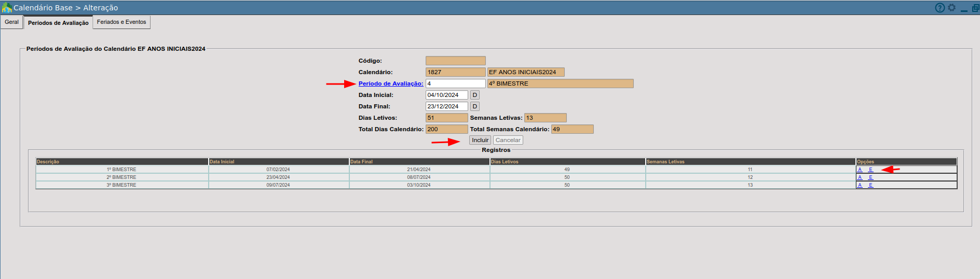Click the Data Final column header
The image size is (980, 279).
[x=419, y=162]
